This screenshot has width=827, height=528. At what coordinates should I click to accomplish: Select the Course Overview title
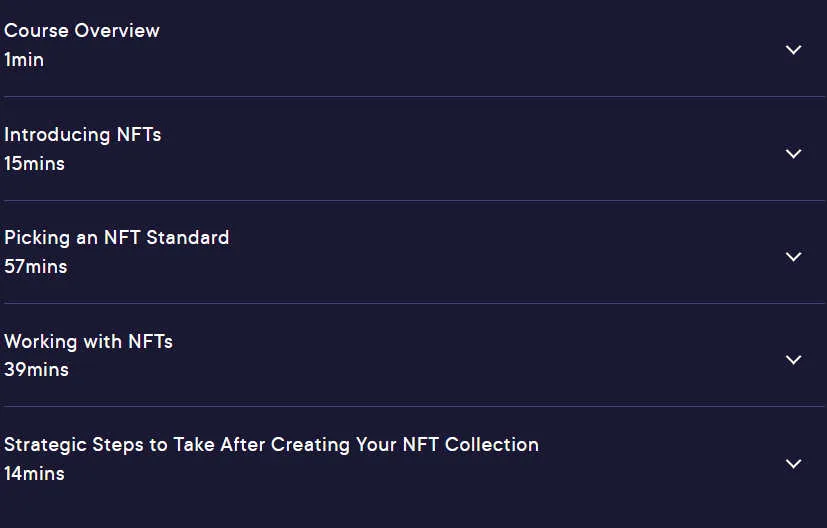(x=82, y=31)
